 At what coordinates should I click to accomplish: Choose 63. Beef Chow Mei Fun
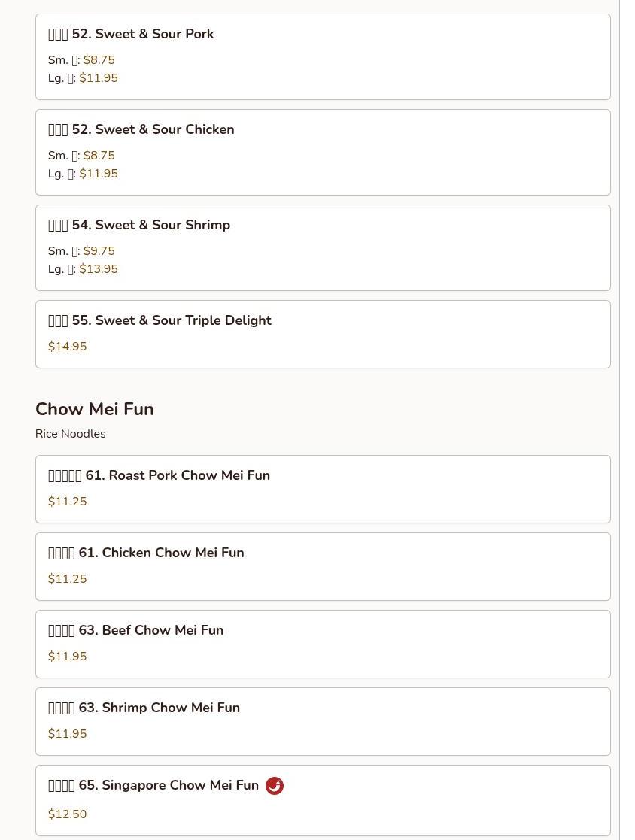pyautogui.click(x=323, y=644)
